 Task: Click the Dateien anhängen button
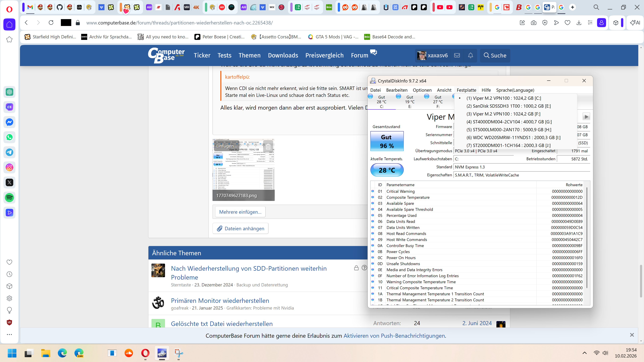[240, 228]
